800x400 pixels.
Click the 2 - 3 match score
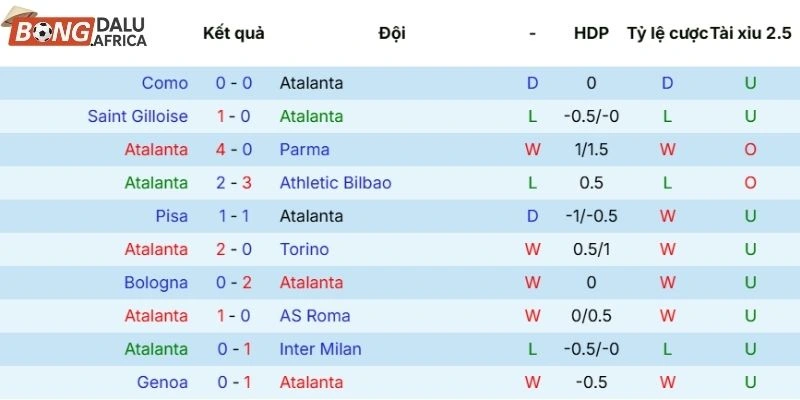[x=234, y=183]
